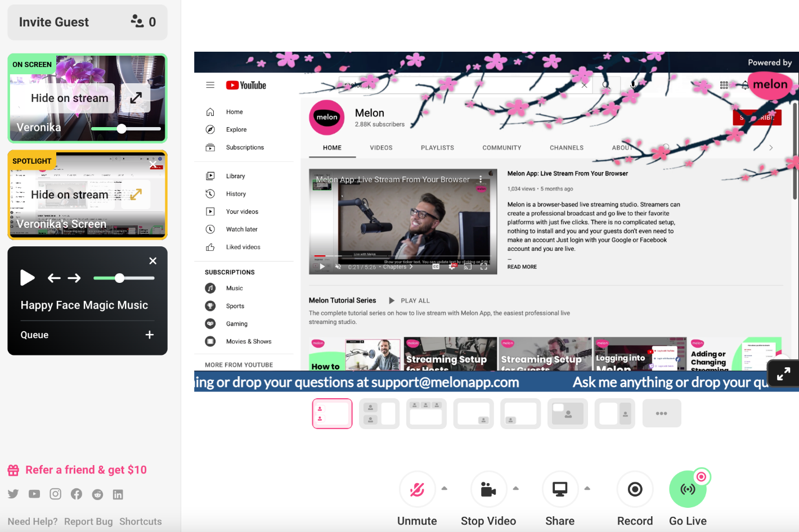The width and height of the screenshot is (799, 532).
Task: Select the three-guests-above-screen layout
Action: (x=427, y=413)
